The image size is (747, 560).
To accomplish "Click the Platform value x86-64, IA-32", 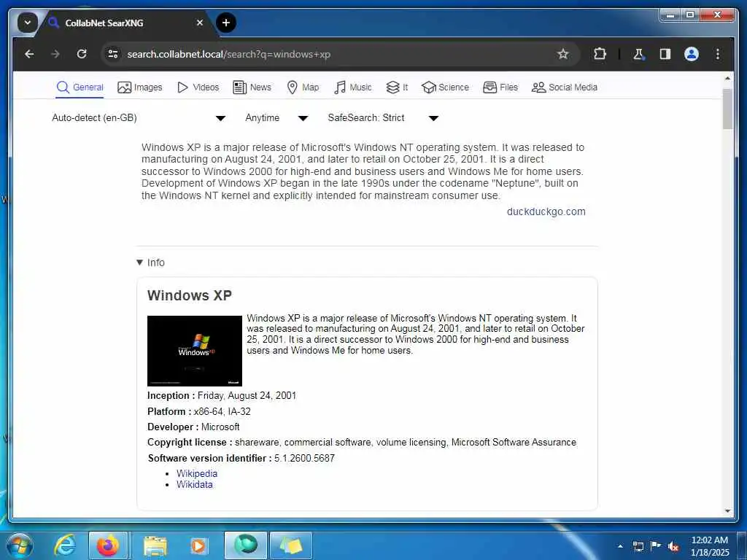I will [222, 412].
